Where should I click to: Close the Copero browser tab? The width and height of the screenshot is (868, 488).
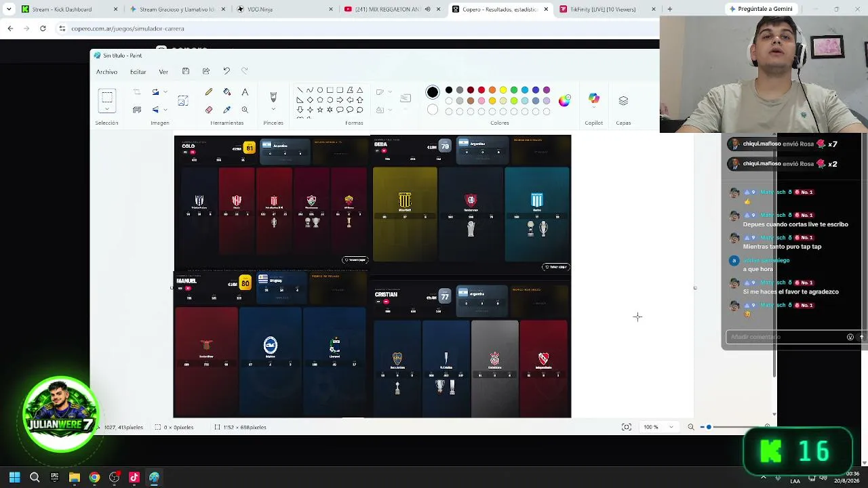click(x=546, y=9)
